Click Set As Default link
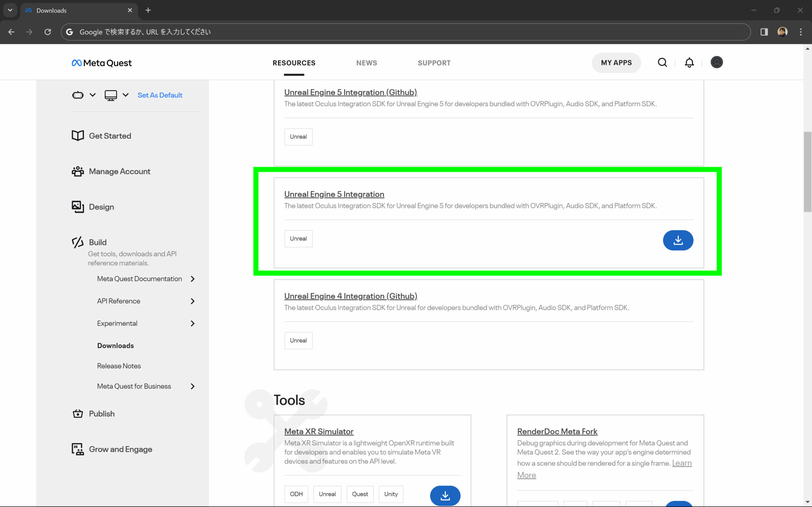The height and width of the screenshot is (507, 812). point(160,95)
